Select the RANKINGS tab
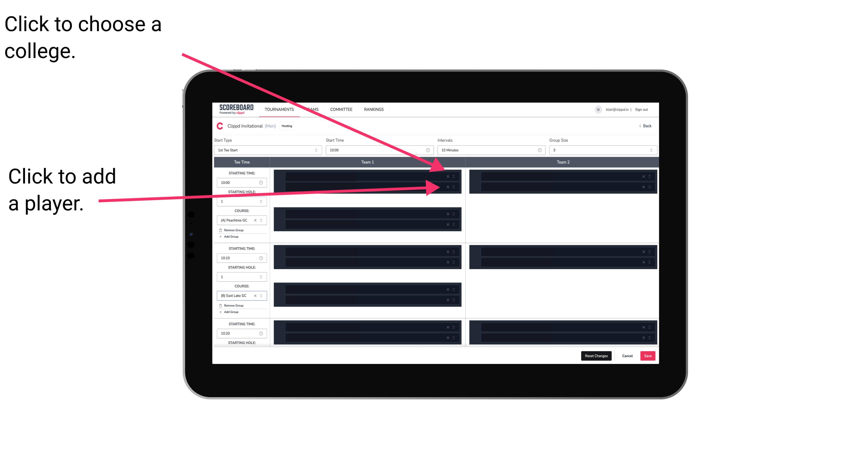The image size is (868, 467). [374, 110]
